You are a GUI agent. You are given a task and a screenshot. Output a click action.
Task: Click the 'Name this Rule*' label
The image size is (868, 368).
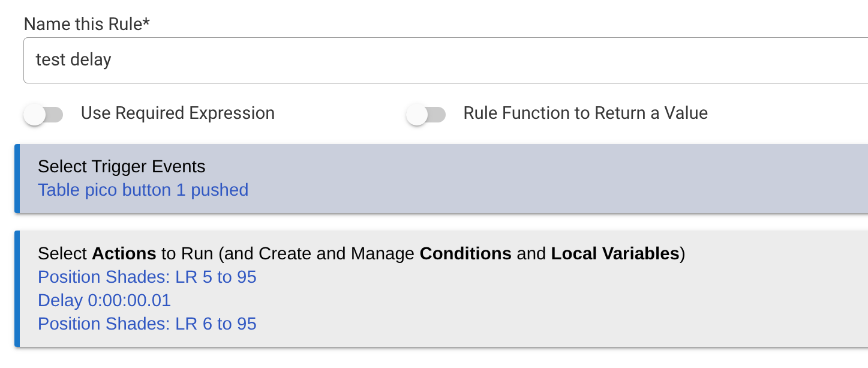click(x=86, y=24)
